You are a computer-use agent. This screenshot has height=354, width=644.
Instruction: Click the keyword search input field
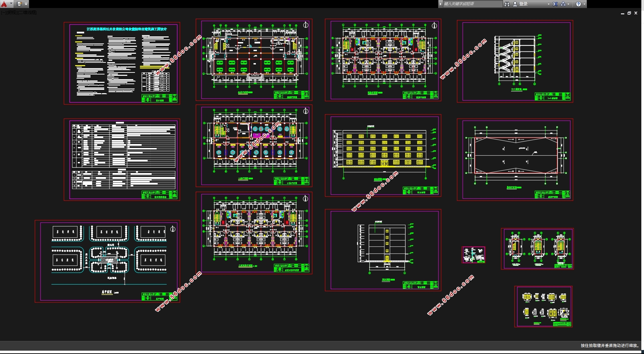472,4
